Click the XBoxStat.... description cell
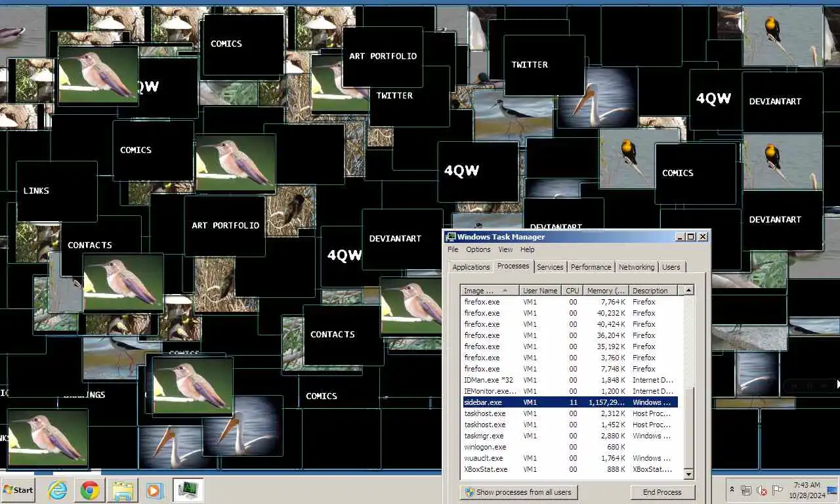The width and height of the screenshot is (840, 504). click(652, 469)
